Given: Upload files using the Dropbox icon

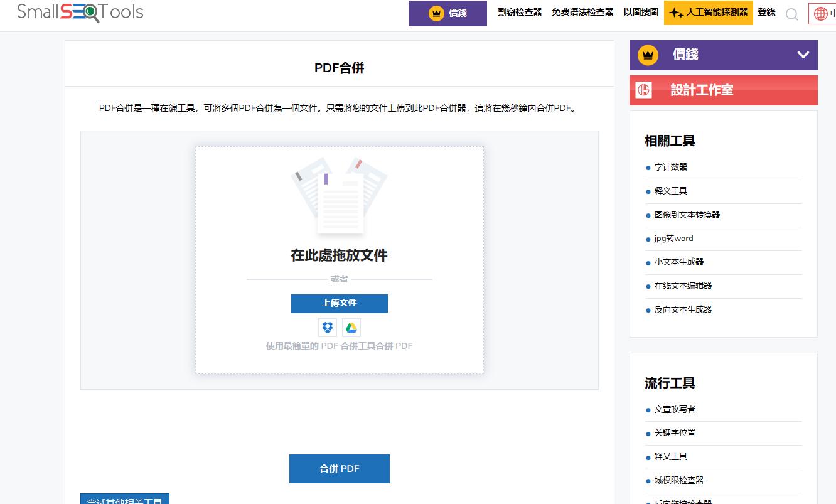Looking at the screenshot, I should pos(327,327).
